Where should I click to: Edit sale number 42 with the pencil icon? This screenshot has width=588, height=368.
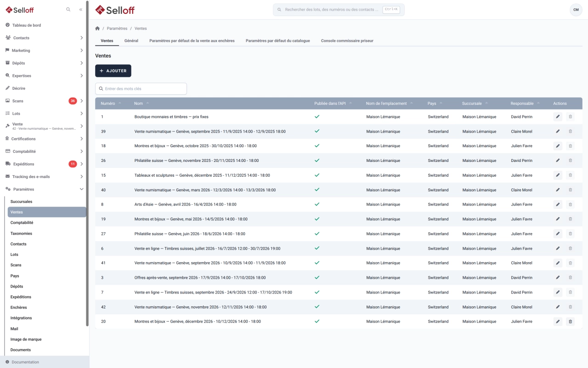click(558, 307)
